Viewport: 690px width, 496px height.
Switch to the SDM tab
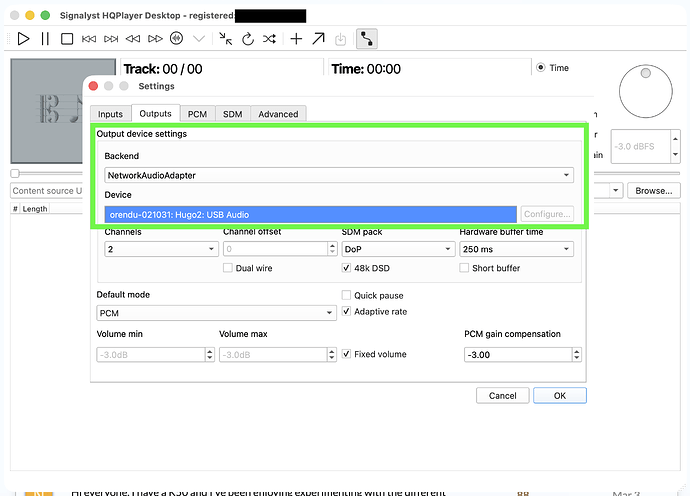(x=232, y=114)
